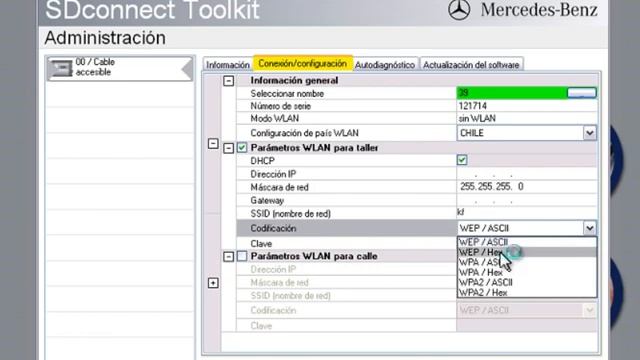Click the taller Dirección IP field
The image size is (640, 360).
click(x=527, y=174)
